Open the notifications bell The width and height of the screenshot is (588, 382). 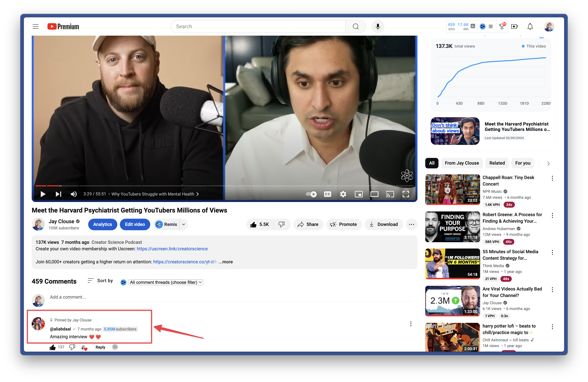click(x=530, y=26)
